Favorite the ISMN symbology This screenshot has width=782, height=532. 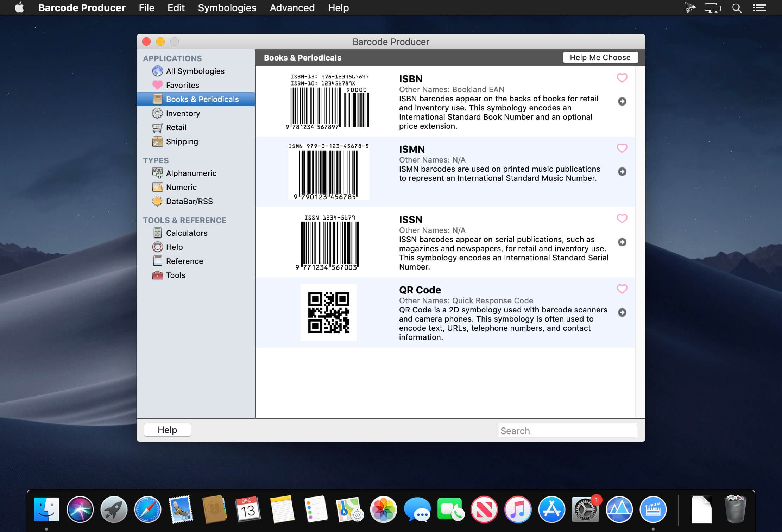click(x=622, y=148)
